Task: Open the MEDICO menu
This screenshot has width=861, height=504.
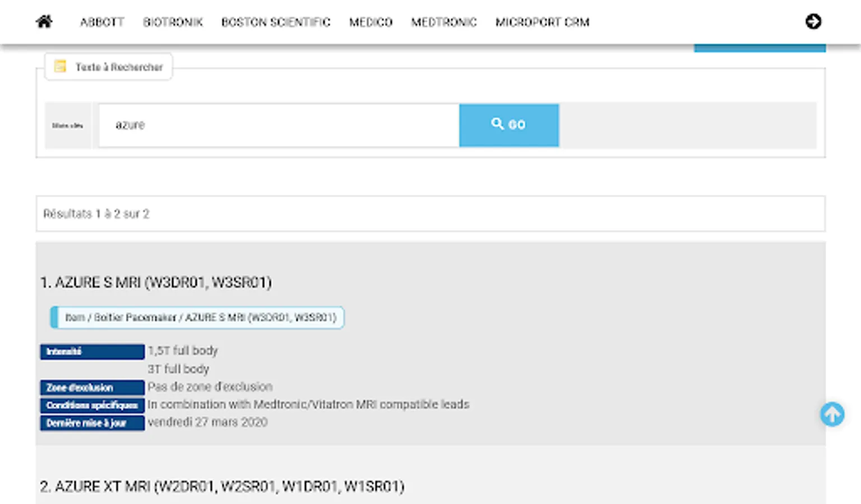Action: [371, 22]
